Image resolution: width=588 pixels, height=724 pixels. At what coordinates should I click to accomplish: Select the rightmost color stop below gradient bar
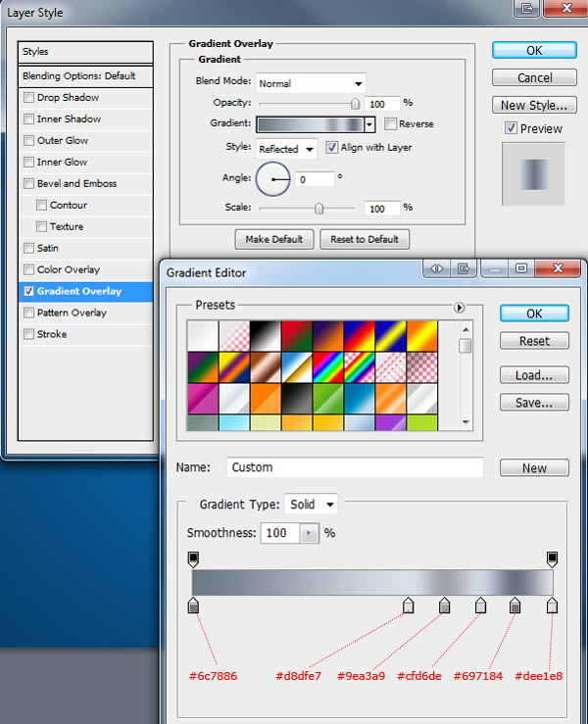[x=552, y=604]
